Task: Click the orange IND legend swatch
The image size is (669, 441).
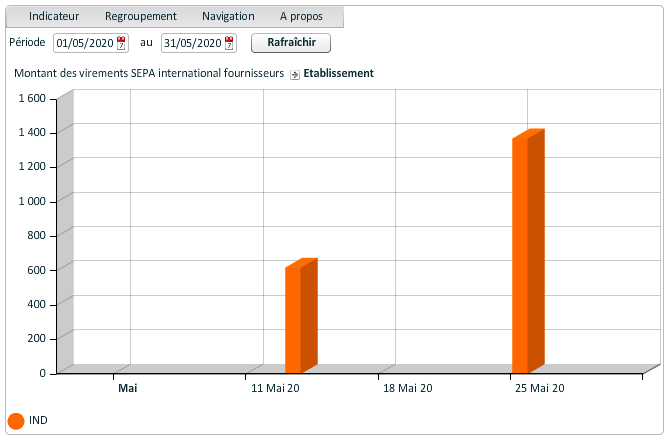Action: coord(16,421)
